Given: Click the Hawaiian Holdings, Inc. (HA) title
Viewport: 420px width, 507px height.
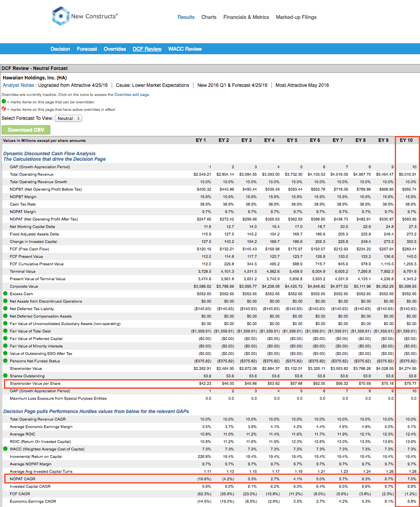Looking at the screenshot, I should tap(35, 78).
